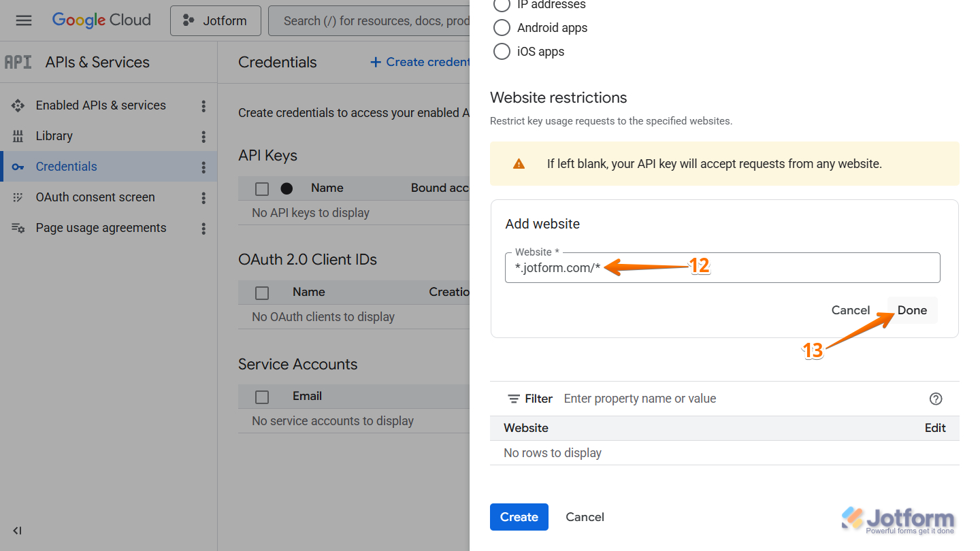The height and width of the screenshot is (551, 980).
Task: Click Edit in the Website table header
Action: click(x=935, y=428)
